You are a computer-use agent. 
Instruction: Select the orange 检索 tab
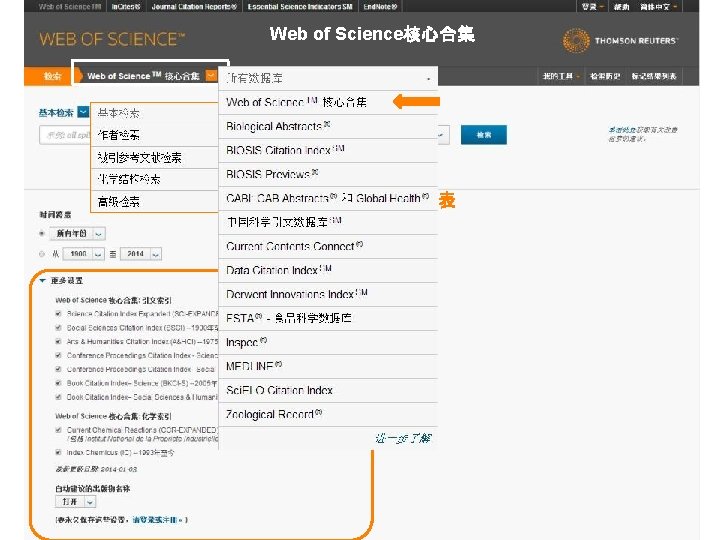tap(52, 76)
